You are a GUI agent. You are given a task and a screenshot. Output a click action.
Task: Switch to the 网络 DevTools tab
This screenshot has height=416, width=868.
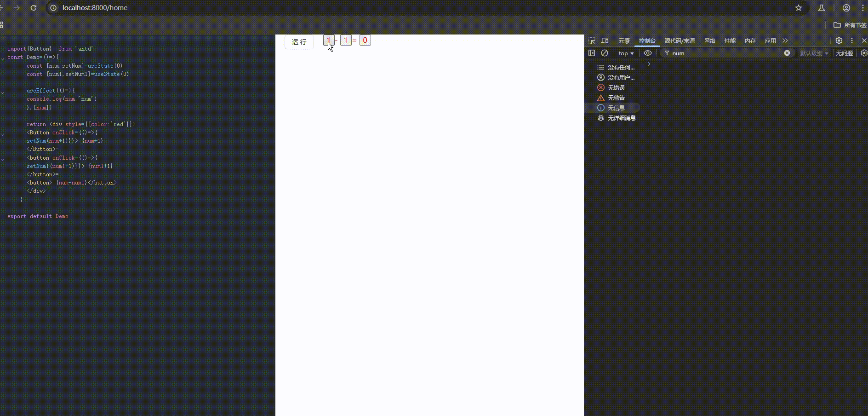pos(709,40)
